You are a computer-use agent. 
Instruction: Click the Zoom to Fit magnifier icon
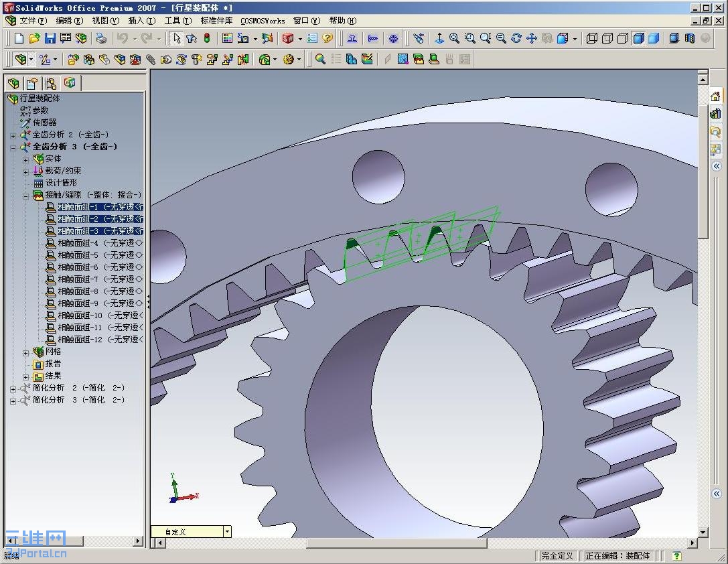coord(455,38)
